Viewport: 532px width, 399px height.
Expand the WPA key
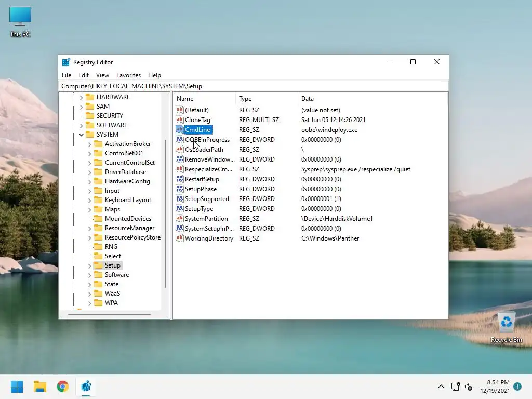(89, 303)
